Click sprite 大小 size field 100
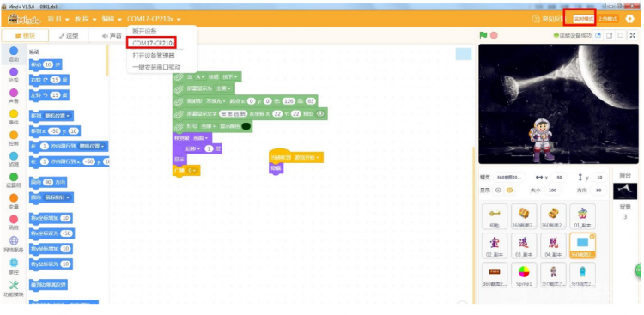This screenshot has width=644, height=315. [551, 191]
